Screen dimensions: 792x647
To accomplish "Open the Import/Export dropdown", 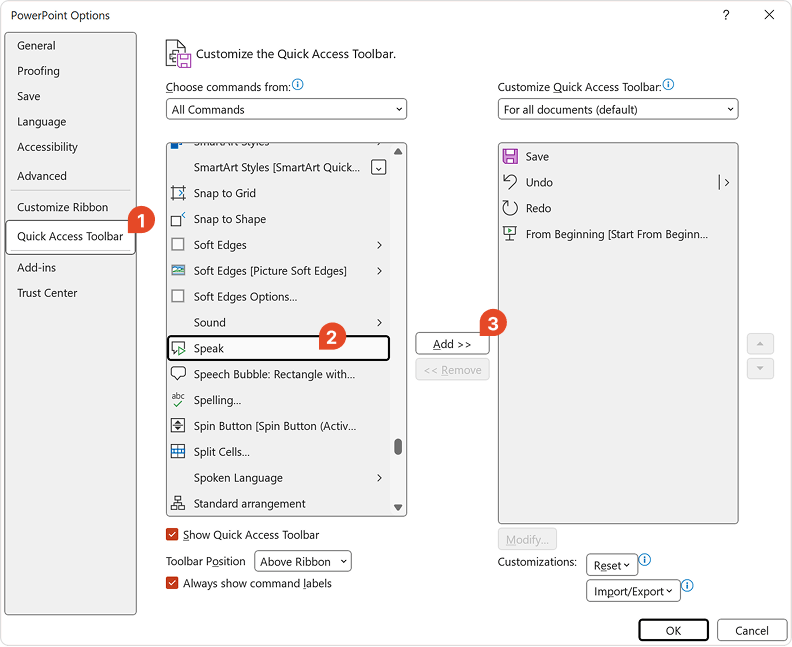I will coord(633,591).
